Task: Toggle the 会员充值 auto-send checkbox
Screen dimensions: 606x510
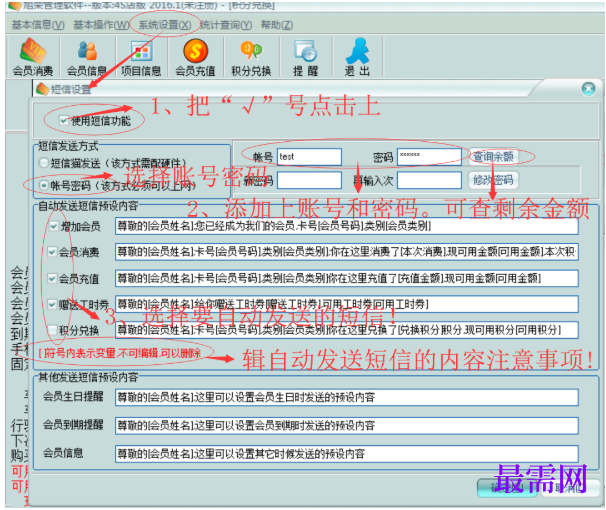Action: (x=52, y=279)
